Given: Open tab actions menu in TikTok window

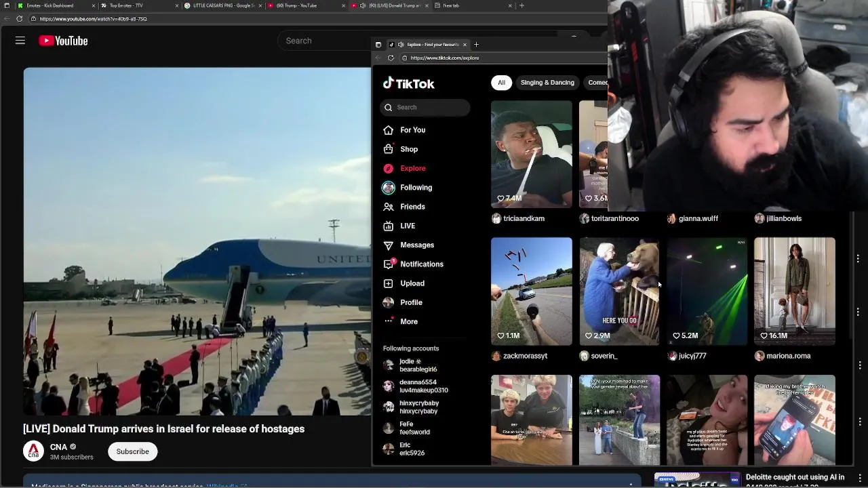Looking at the screenshot, I should point(378,45).
